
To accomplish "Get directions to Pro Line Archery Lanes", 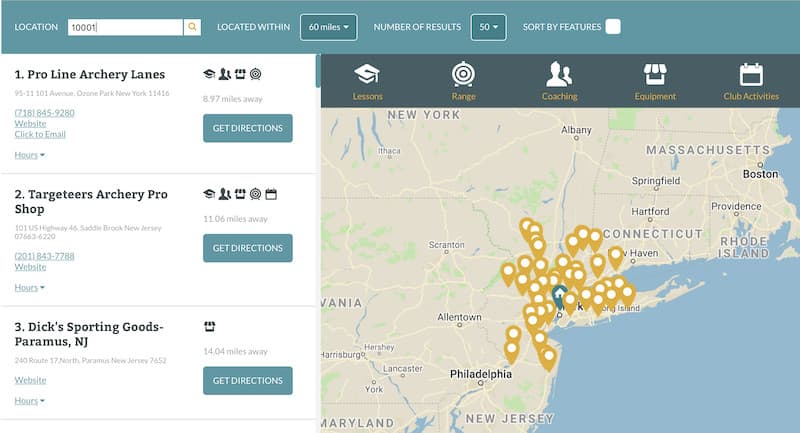I will (247, 128).
